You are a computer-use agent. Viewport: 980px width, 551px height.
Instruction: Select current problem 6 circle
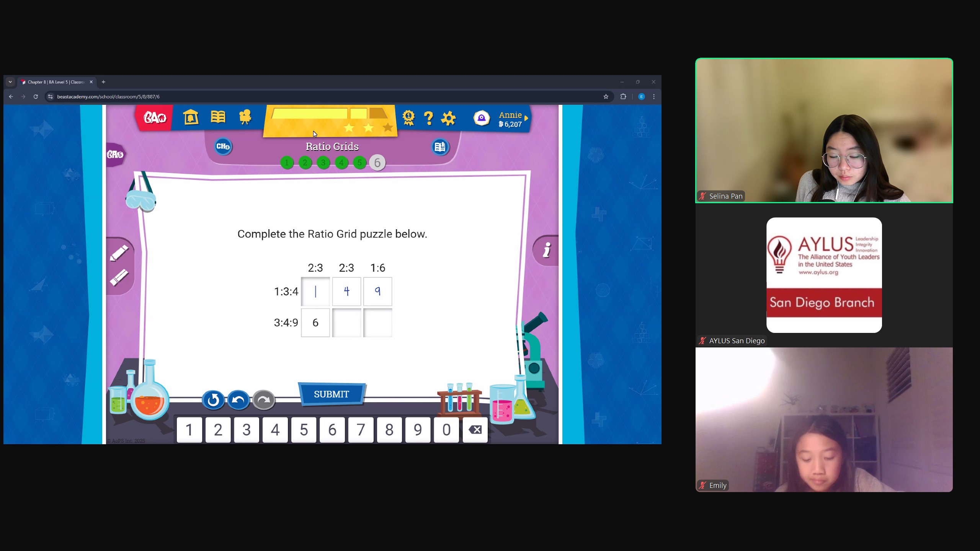(x=377, y=163)
